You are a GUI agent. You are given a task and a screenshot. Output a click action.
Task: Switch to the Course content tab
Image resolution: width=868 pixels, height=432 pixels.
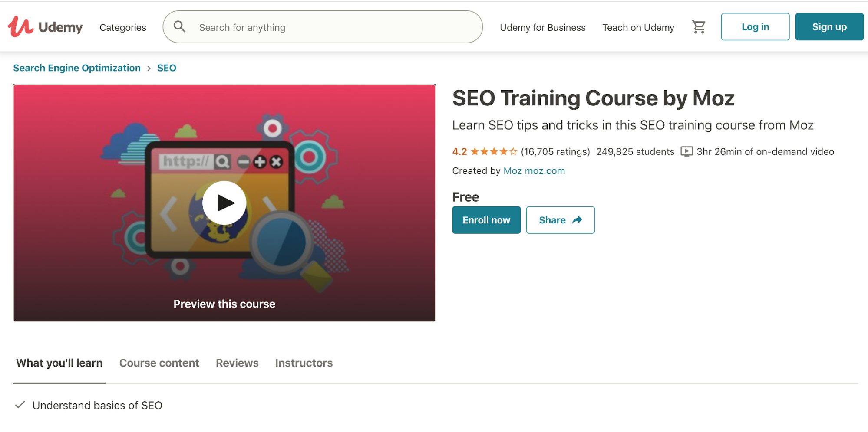tap(159, 363)
